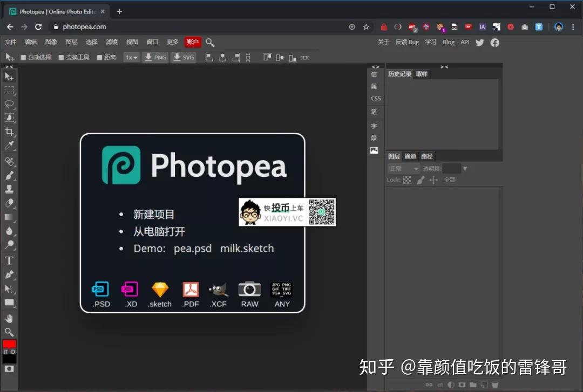Export via the SVG download button

click(x=184, y=58)
